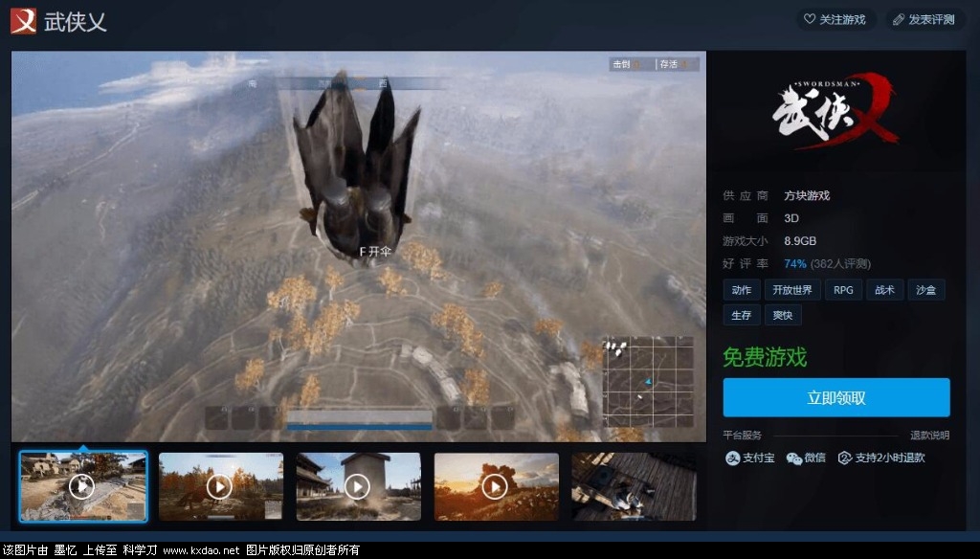980x559 pixels.
Task: Open the 74% positive rating reviews
Action: pyautogui.click(x=794, y=264)
